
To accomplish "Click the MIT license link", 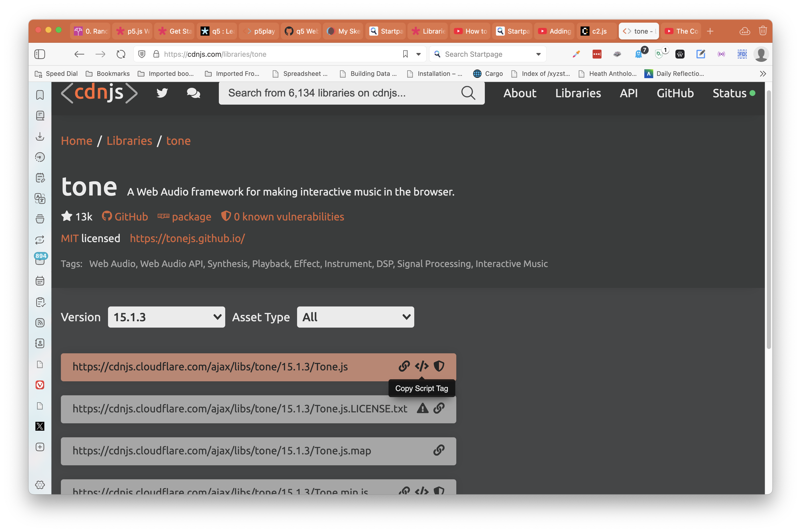I will click(70, 238).
